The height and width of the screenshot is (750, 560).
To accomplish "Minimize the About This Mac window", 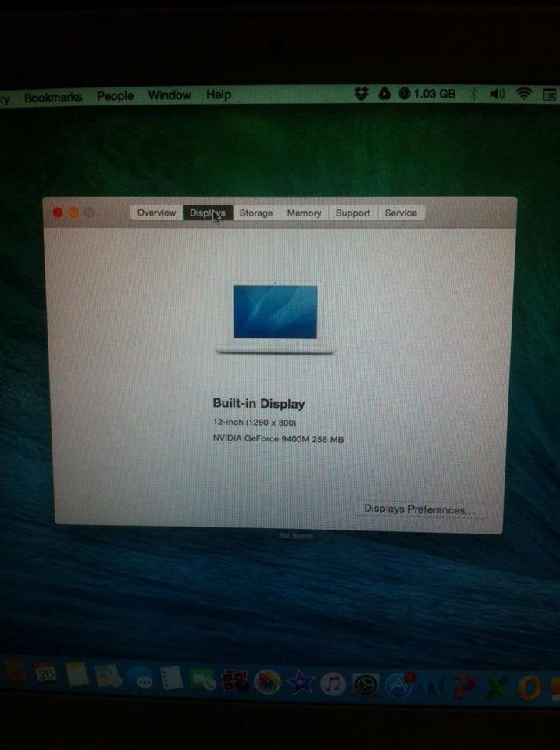I will point(73,212).
